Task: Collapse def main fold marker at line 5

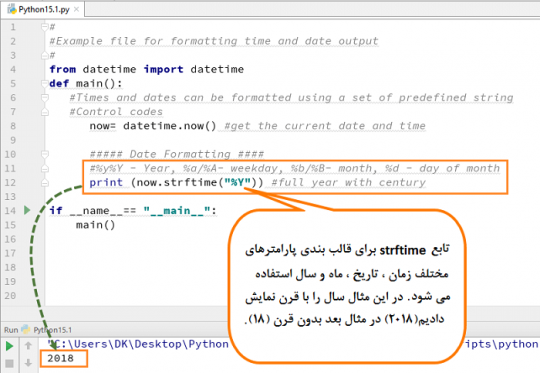Action: (45, 83)
